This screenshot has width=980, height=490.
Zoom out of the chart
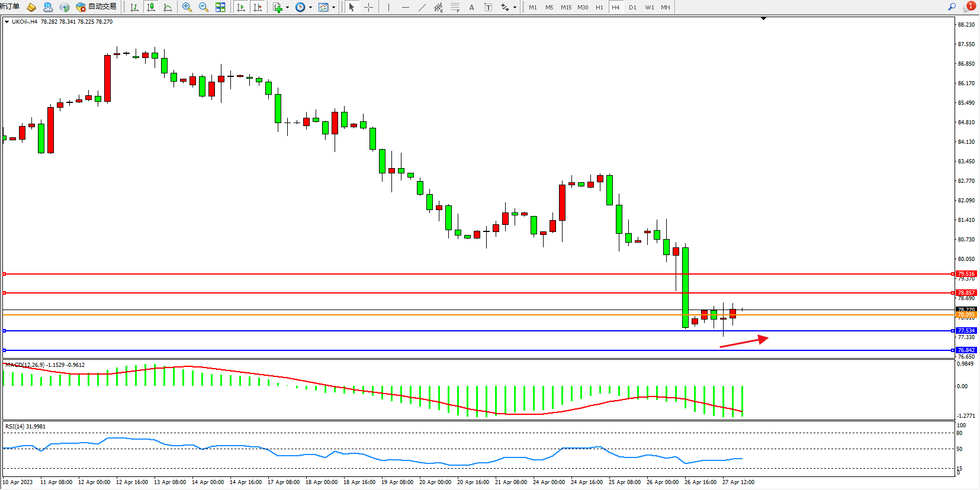[204, 7]
